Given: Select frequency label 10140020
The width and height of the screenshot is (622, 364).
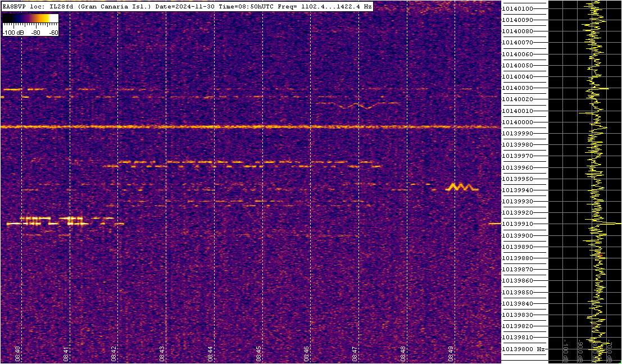Looking at the screenshot, I should 517,99.
